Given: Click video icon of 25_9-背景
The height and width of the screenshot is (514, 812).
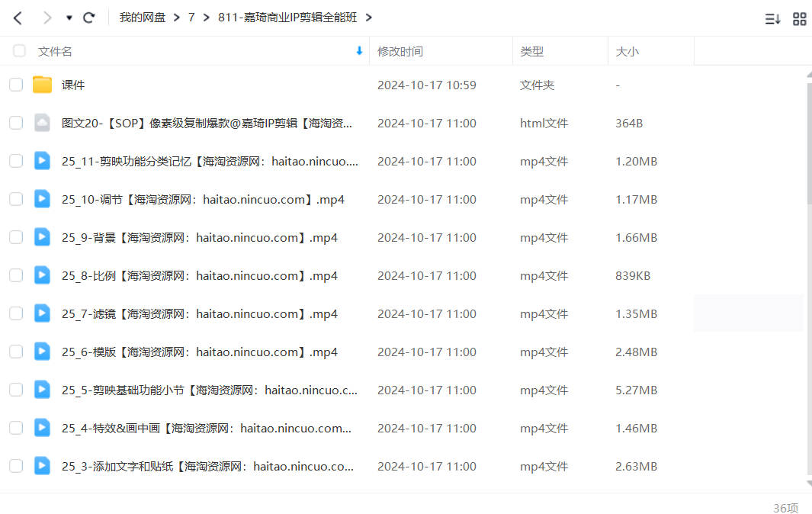Looking at the screenshot, I should coord(42,237).
